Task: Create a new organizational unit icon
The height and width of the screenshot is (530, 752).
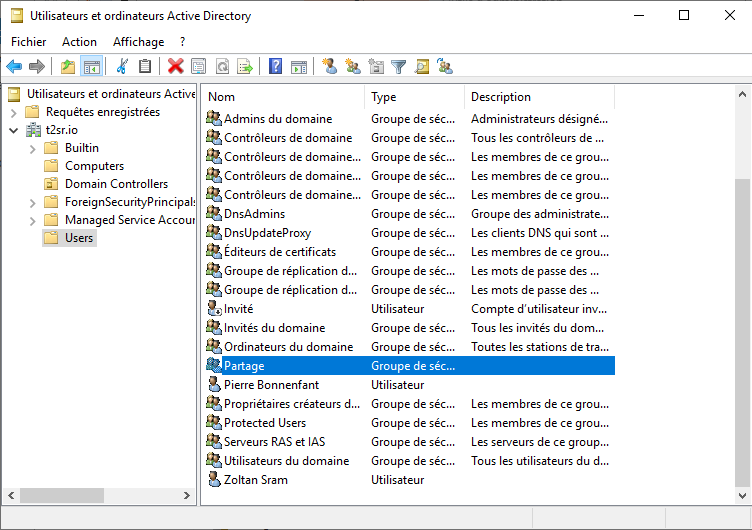Action: click(x=376, y=66)
